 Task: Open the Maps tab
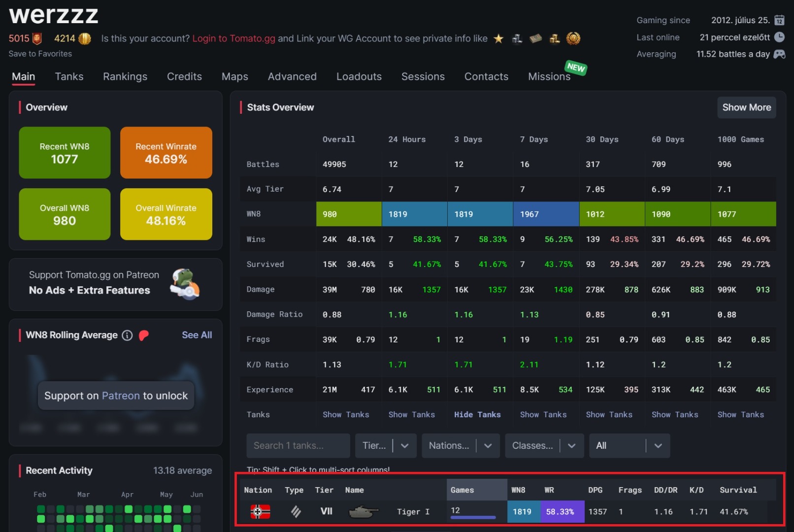pyautogui.click(x=235, y=76)
